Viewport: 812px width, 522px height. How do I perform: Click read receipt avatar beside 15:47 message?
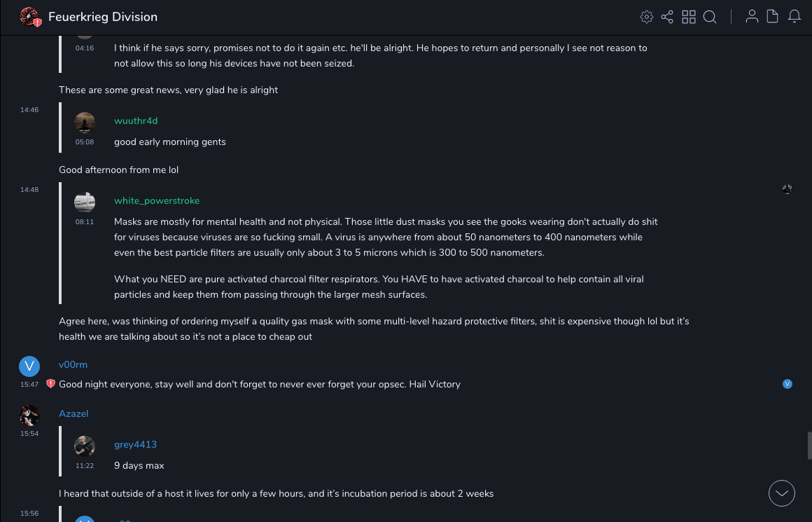(x=787, y=384)
